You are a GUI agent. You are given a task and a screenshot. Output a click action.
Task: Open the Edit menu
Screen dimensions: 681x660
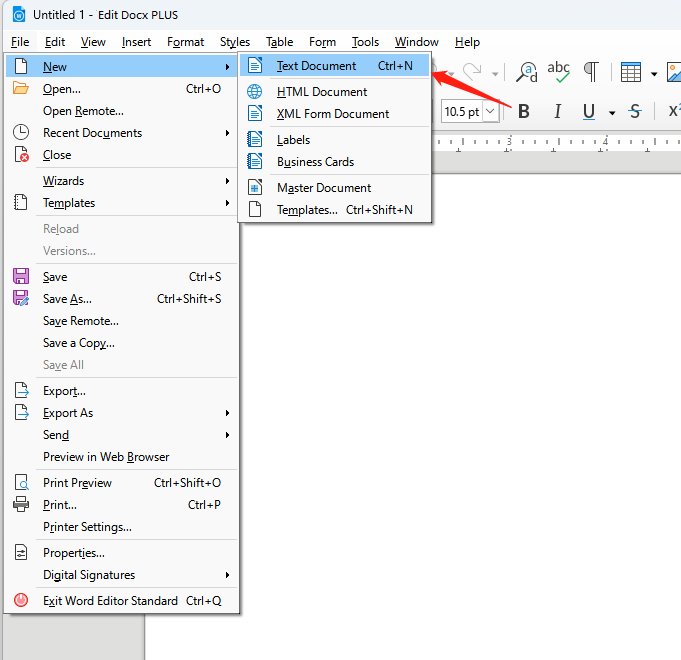coord(55,42)
